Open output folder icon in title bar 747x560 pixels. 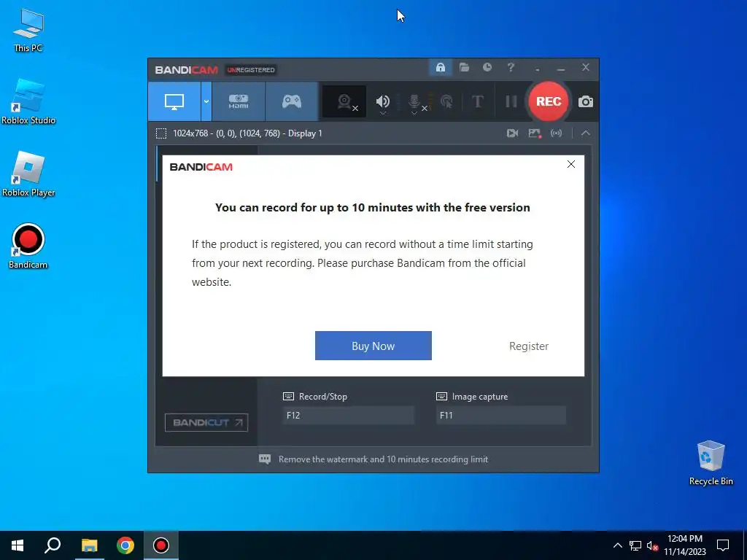[x=464, y=68]
